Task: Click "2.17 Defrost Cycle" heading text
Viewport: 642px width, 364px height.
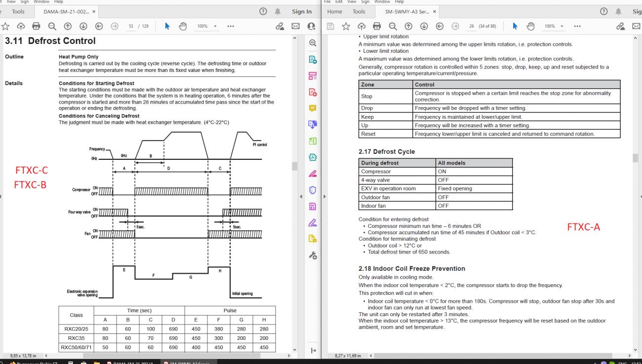Action: (x=387, y=151)
